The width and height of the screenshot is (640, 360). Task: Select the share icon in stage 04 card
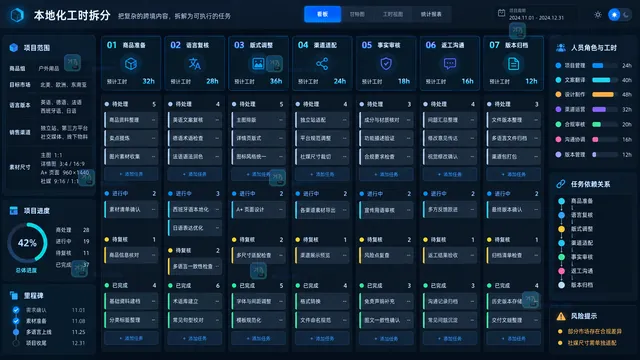tap(322, 64)
